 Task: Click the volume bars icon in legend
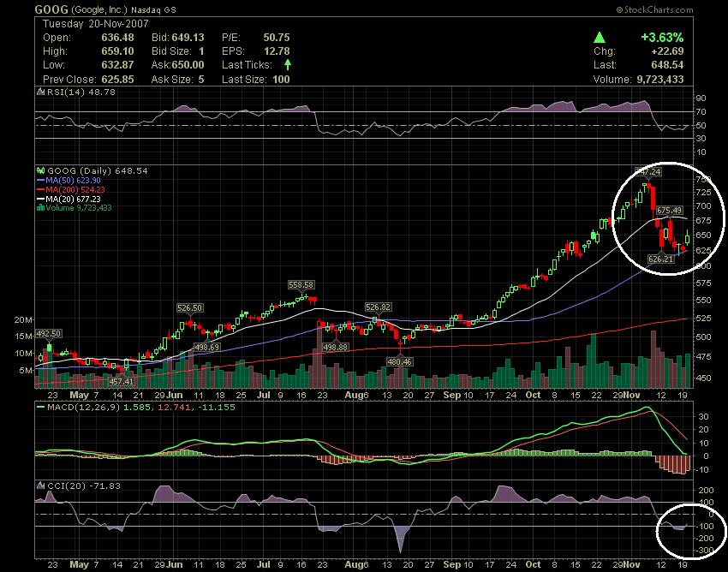pyautogui.click(x=40, y=207)
